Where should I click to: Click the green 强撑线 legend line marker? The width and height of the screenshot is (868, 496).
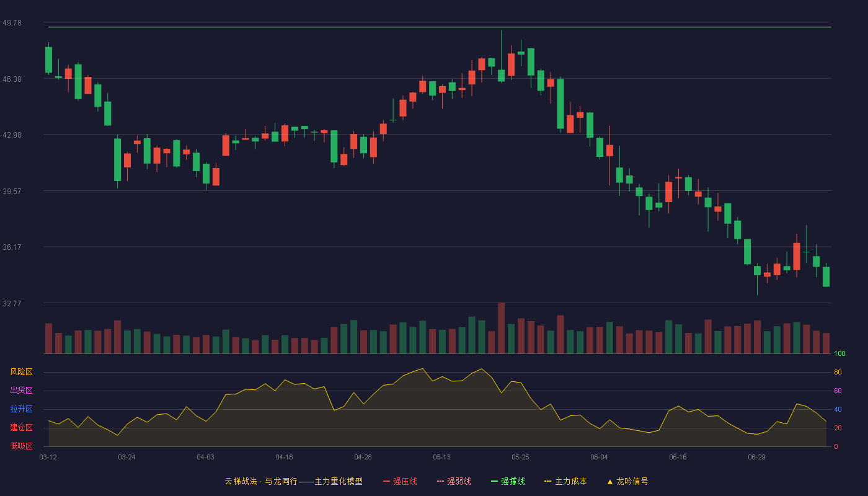494,481
